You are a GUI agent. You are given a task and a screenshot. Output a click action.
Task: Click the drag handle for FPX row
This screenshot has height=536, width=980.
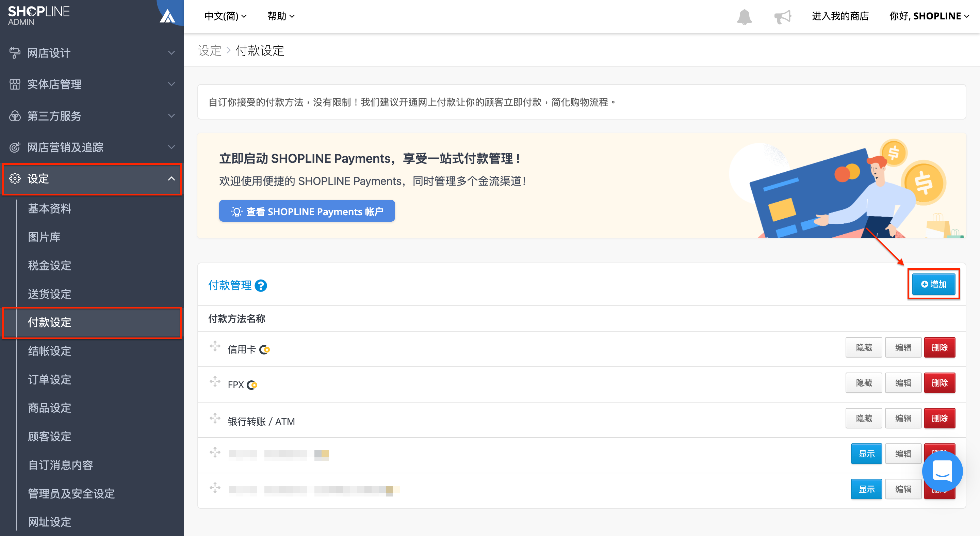point(215,382)
